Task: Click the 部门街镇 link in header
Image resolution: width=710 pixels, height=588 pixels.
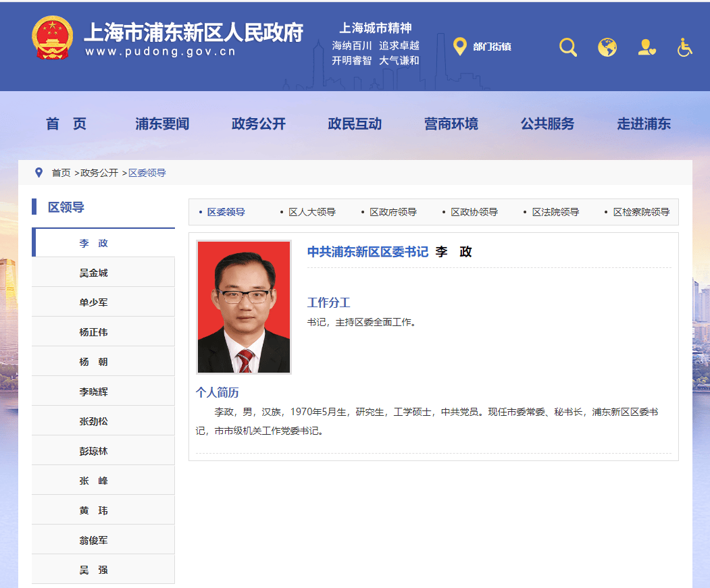Action: [x=492, y=47]
